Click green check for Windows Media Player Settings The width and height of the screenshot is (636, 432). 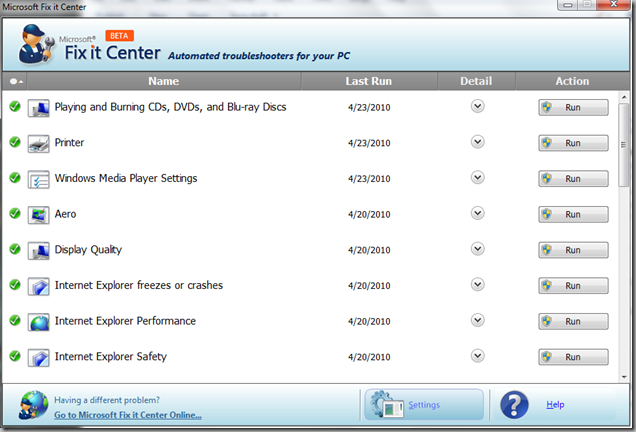tap(15, 178)
